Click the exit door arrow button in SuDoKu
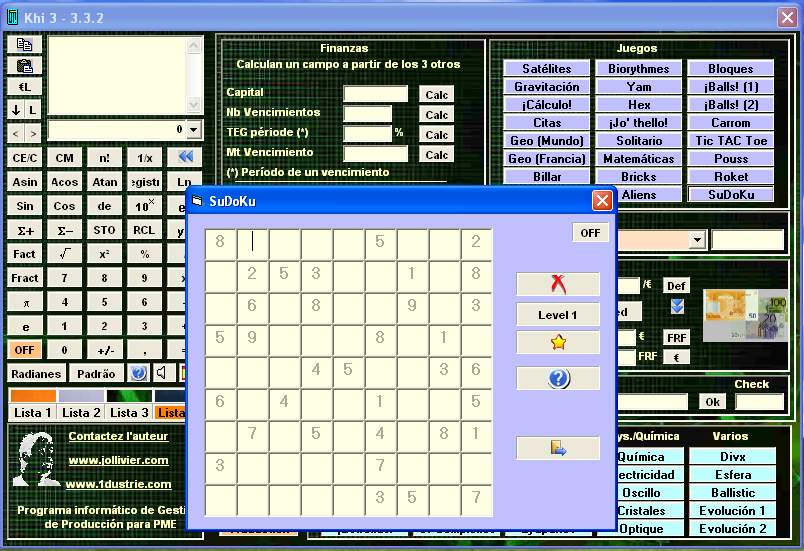This screenshot has width=804, height=551. pyautogui.click(x=558, y=448)
